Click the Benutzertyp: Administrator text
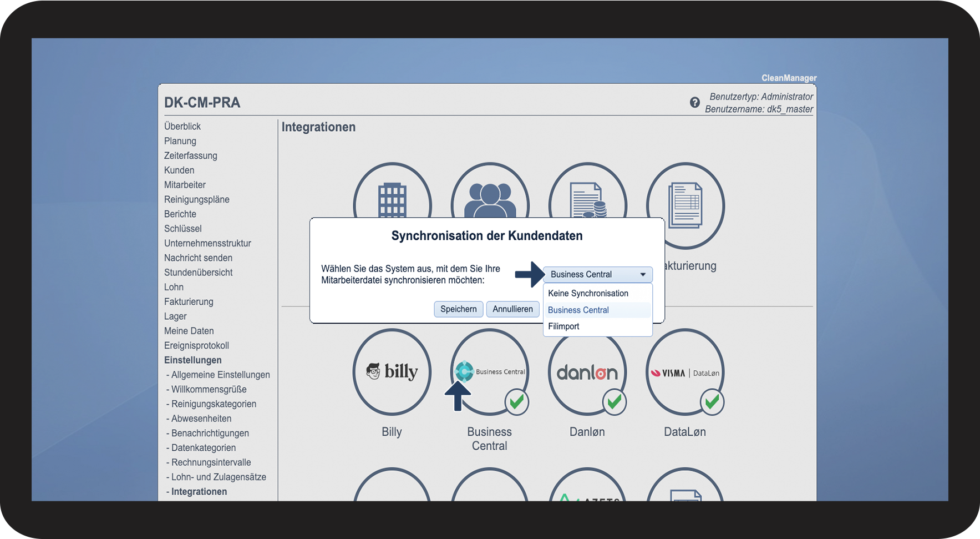The image size is (980, 539). [x=761, y=97]
